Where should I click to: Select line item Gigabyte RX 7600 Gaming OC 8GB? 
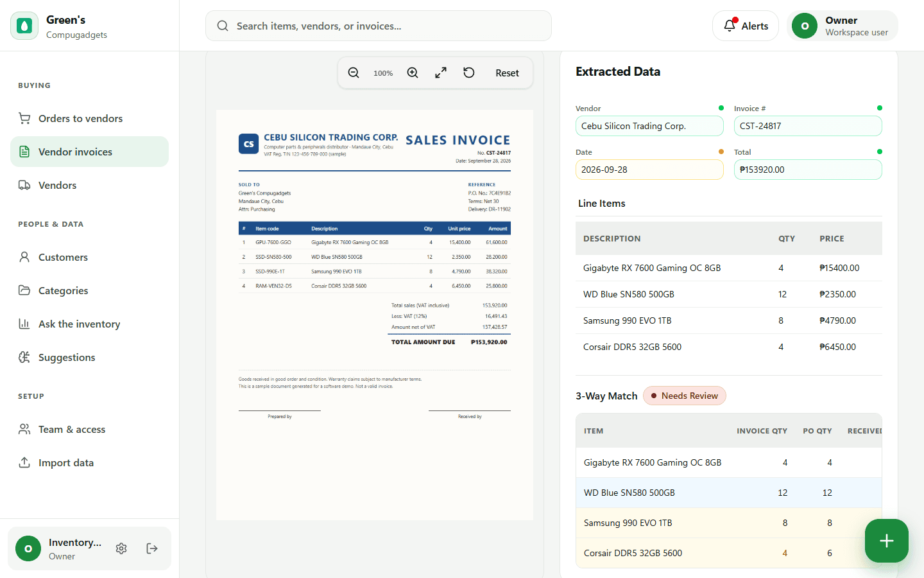(729, 268)
